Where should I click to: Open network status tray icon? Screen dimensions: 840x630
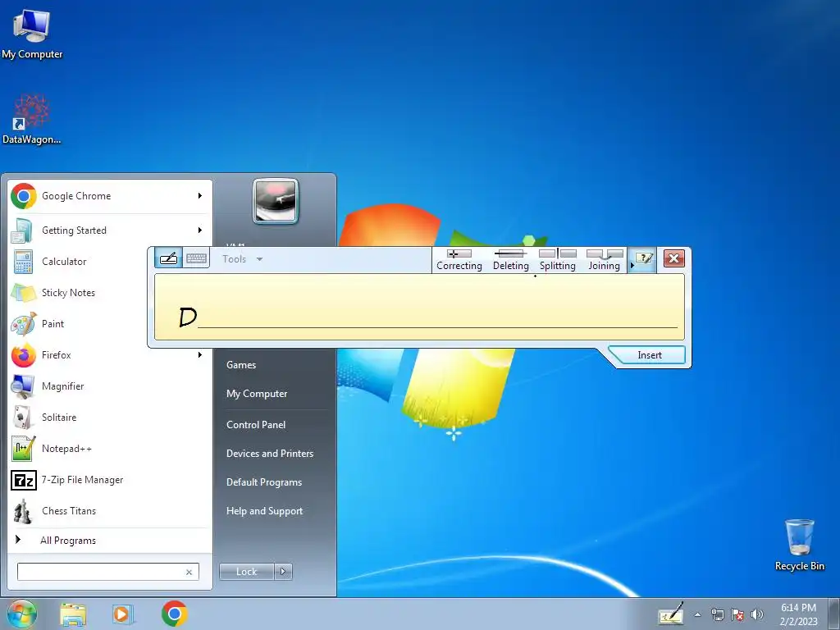tap(717, 614)
